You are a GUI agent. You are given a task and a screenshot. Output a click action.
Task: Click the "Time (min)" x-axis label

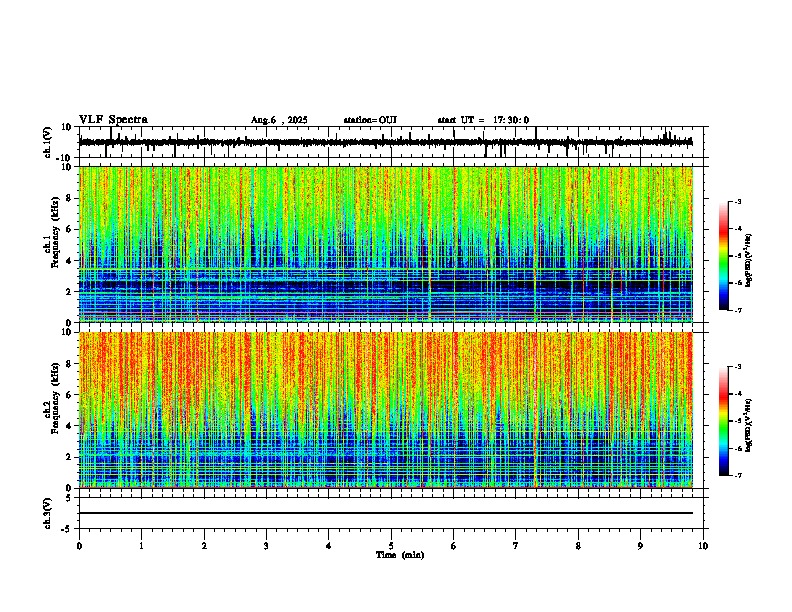tap(400, 555)
